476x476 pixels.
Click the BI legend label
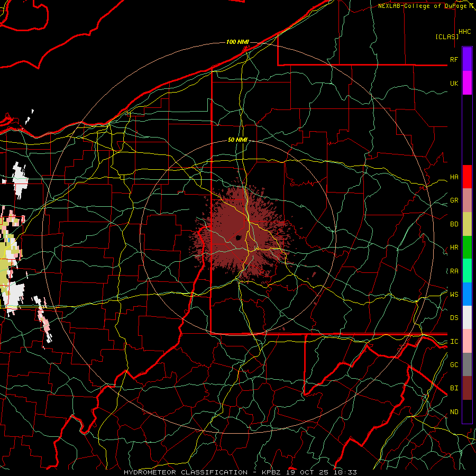tap(454, 388)
